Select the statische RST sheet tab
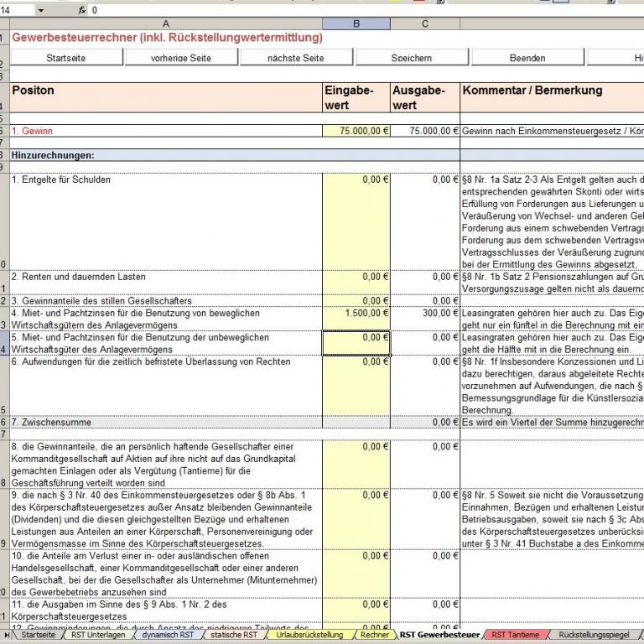Image resolution: width=644 pixels, height=644 pixels. pyautogui.click(x=236, y=636)
